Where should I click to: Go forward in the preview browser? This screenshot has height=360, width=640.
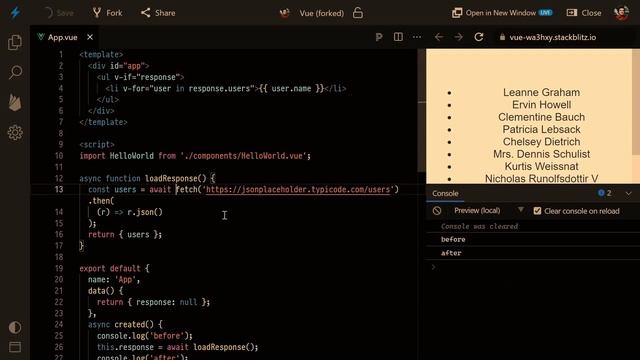click(x=458, y=37)
